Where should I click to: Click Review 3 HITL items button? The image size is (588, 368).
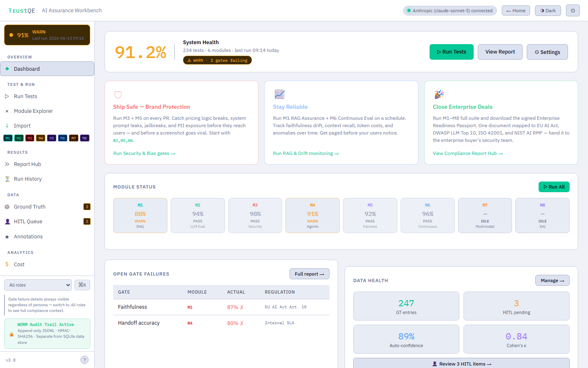click(x=461, y=364)
